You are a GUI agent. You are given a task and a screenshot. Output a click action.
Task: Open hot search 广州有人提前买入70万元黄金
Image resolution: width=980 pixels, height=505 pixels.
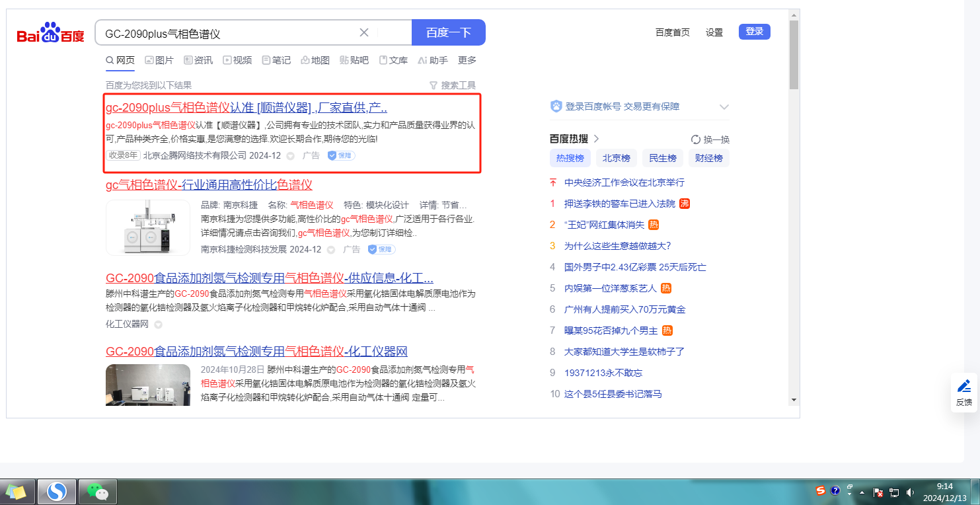pyautogui.click(x=625, y=309)
